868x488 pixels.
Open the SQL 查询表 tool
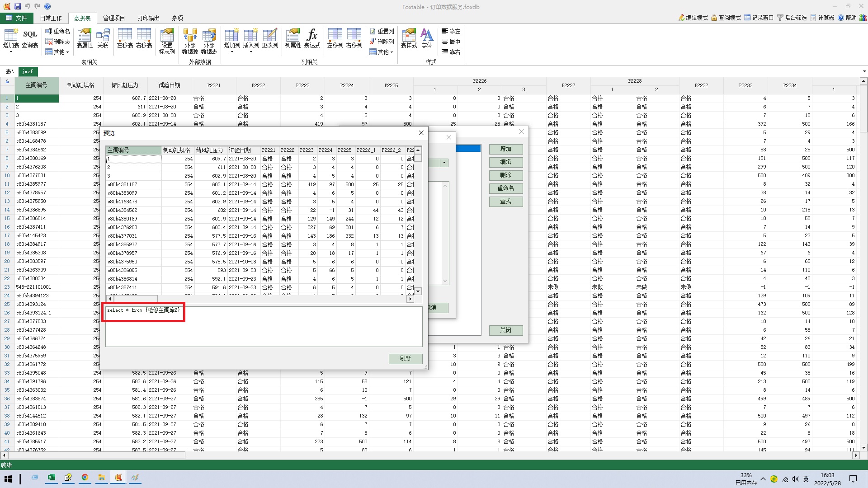(x=30, y=38)
